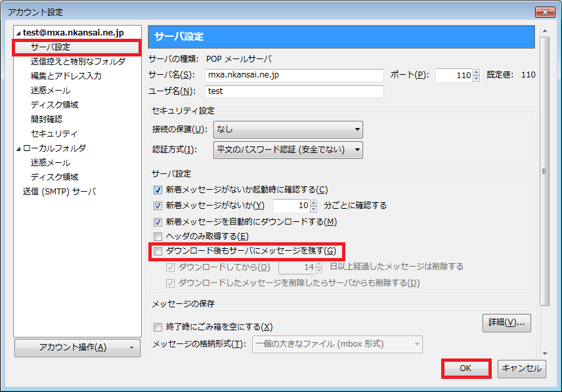Image resolution: width=562 pixels, height=392 pixels.
Task: Toggle 新着メッセージがないか起動時に確認する checkbox
Action: [x=158, y=190]
